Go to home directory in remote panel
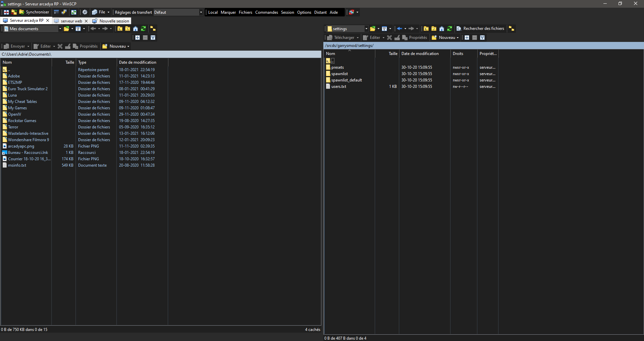This screenshot has width=644, height=341. (x=442, y=29)
